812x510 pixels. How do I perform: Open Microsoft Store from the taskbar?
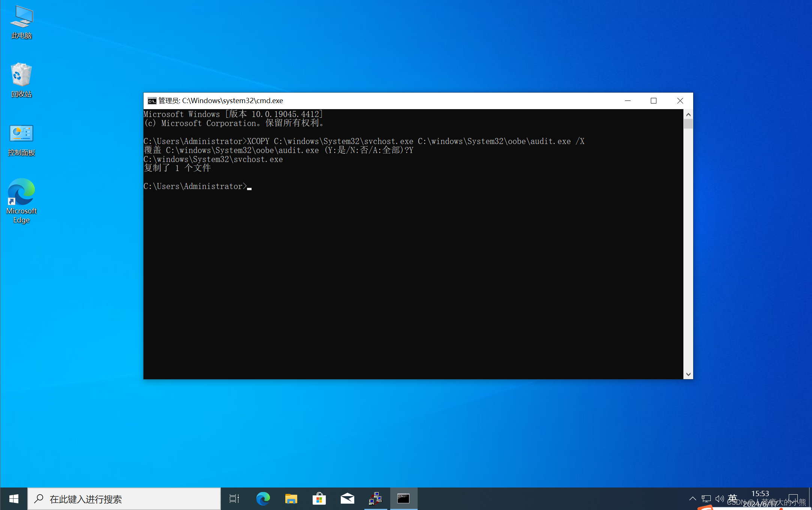[319, 499]
